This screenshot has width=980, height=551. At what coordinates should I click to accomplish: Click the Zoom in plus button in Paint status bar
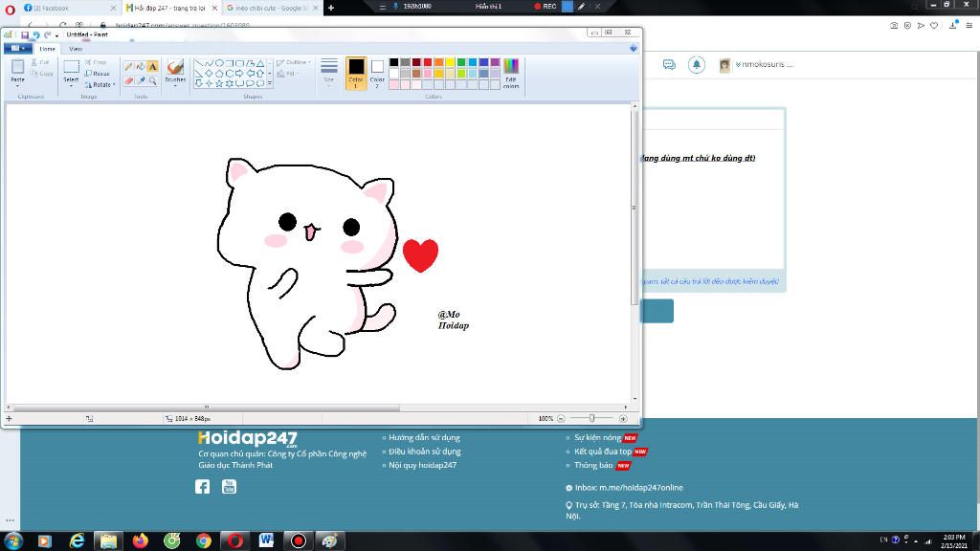coord(623,419)
